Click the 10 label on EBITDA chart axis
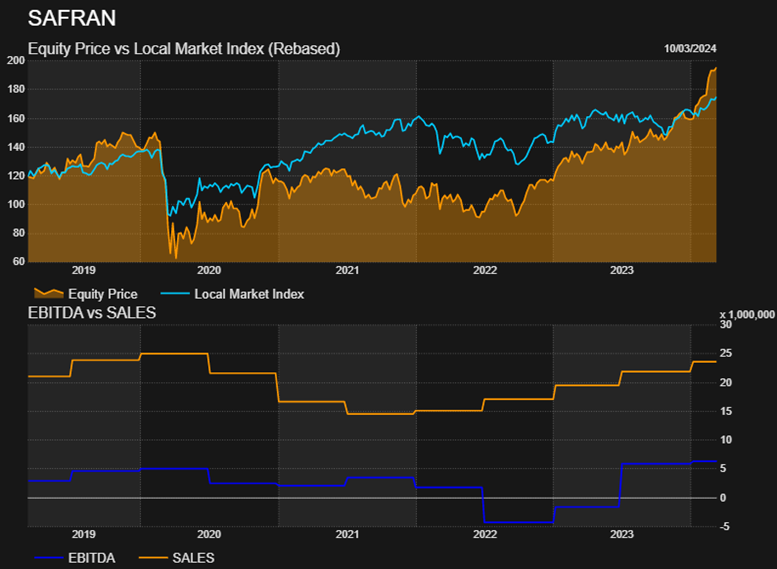Viewport: 777px width, 569px height. coord(726,440)
